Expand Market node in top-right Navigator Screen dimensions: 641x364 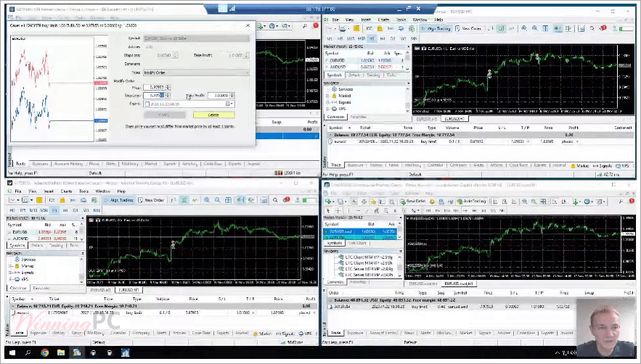pos(327,96)
